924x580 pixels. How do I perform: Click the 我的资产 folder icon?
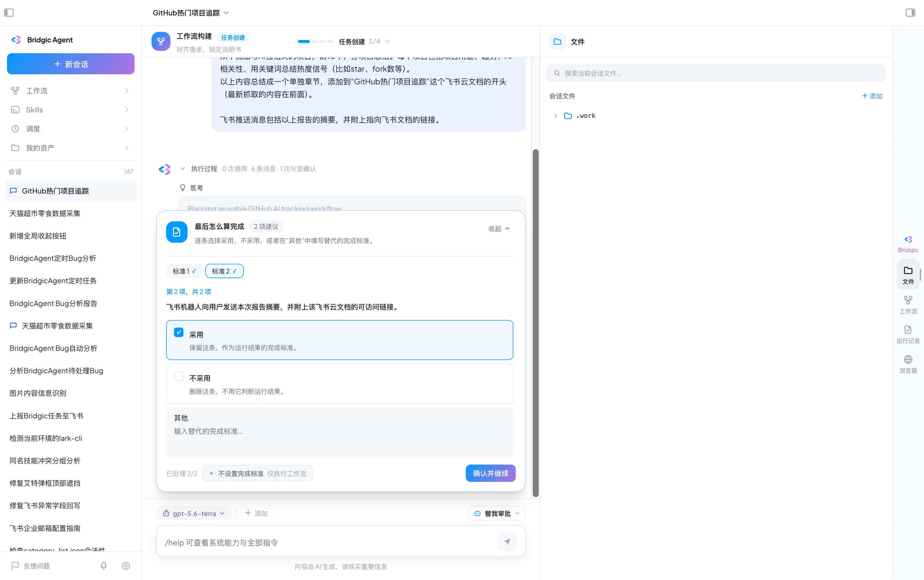coord(15,148)
